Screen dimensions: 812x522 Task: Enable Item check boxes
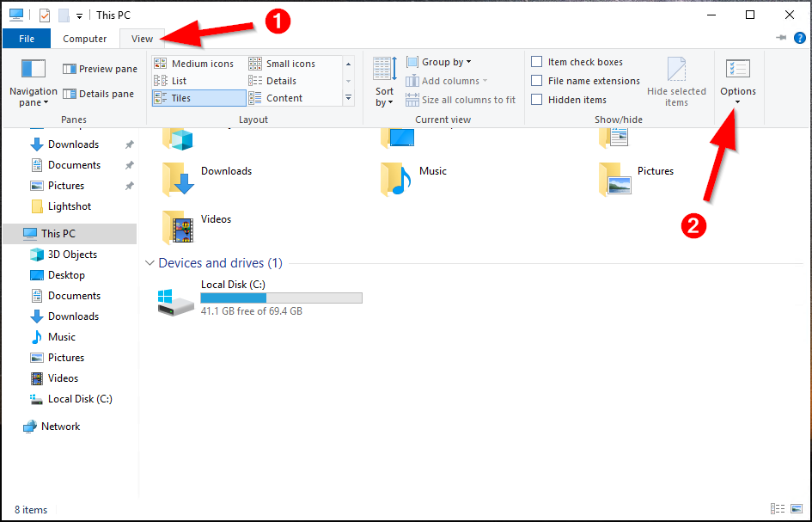537,62
